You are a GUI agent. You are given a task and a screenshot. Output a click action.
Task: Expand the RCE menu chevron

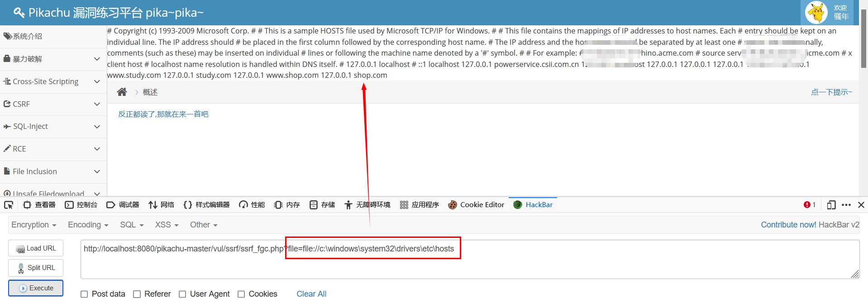(x=97, y=149)
